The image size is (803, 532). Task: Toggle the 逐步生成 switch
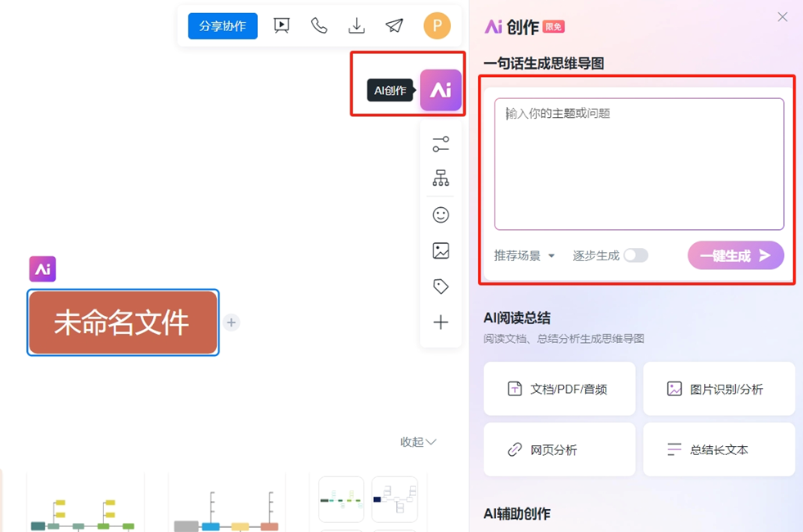635,255
